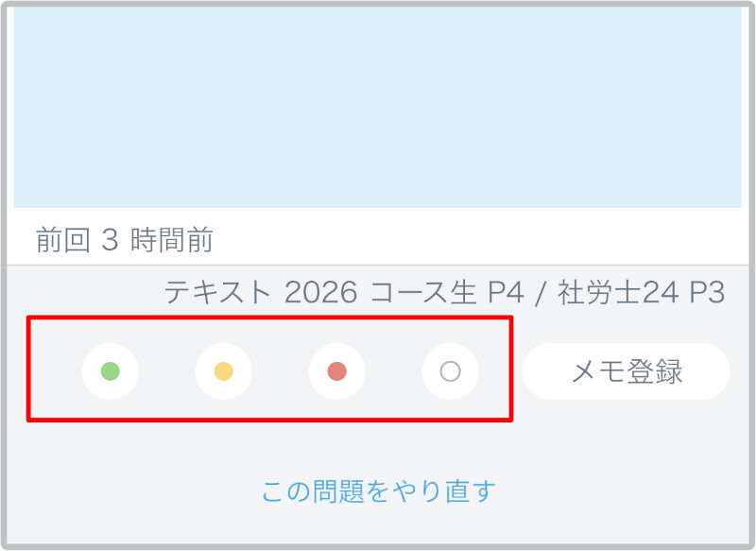Choose the yellow color marker
Viewport: 756px width, 551px height.
tap(223, 371)
